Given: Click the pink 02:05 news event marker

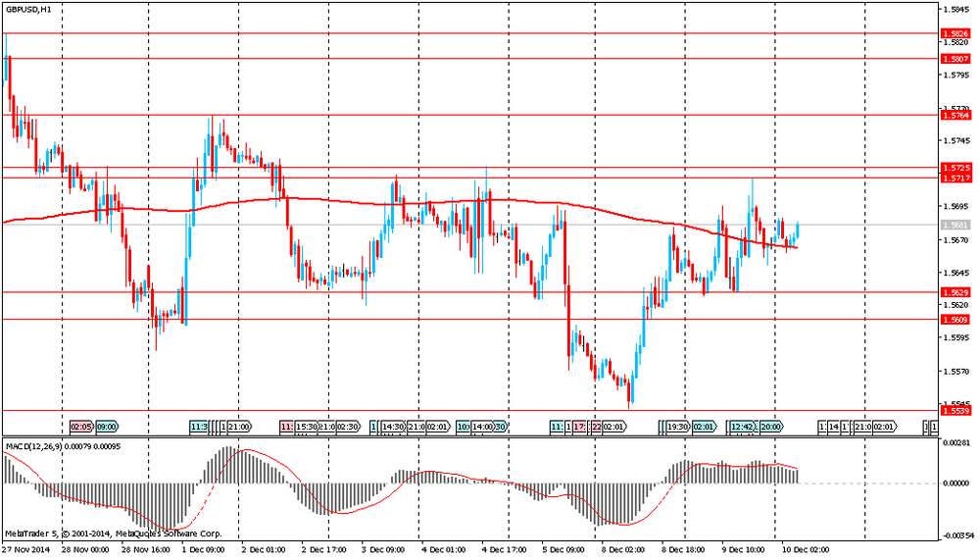Looking at the screenshot, I should pos(81,428).
